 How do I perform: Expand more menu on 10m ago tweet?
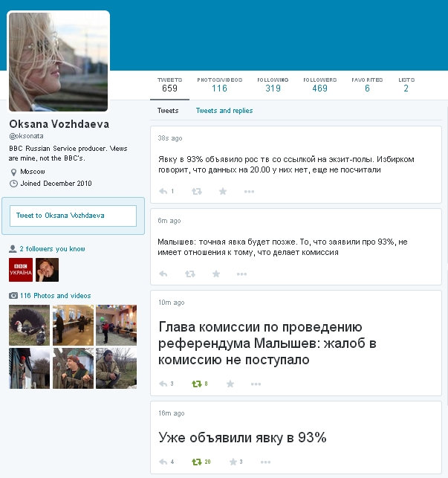[x=256, y=384]
